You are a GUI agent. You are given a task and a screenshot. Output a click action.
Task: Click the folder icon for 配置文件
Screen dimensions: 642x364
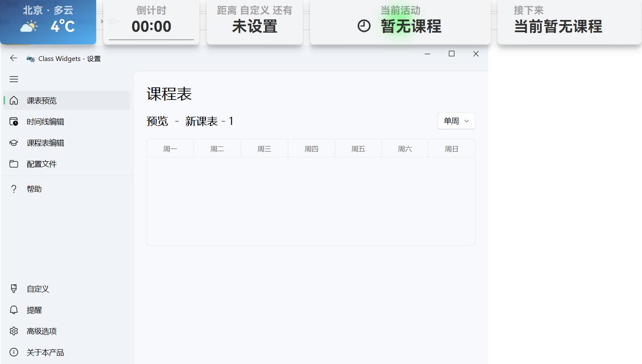pyautogui.click(x=14, y=164)
